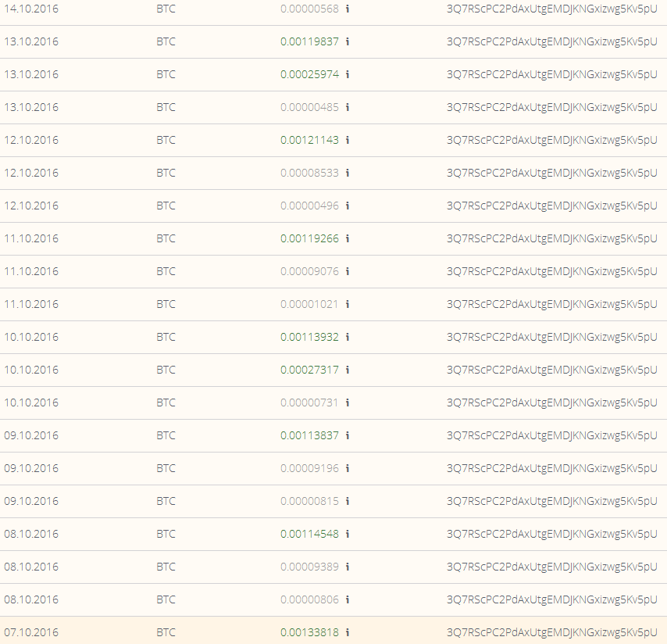This screenshot has width=667, height=644.
Task: Open info icon for 0.00009196
Action: tap(348, 468)
